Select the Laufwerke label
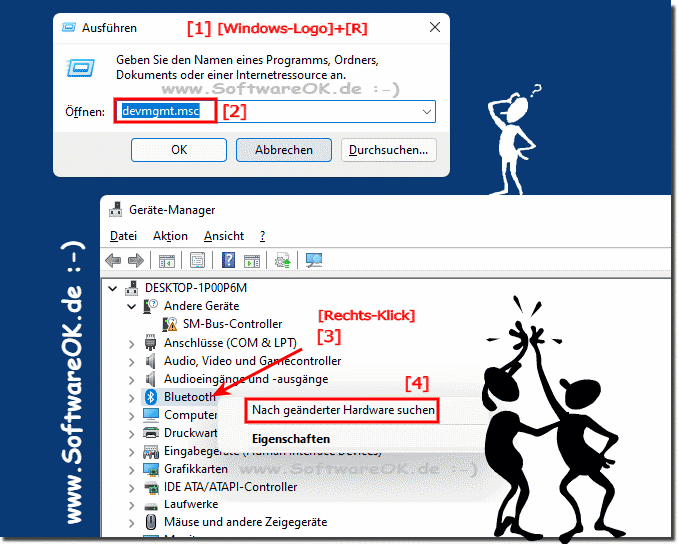This screenshot has width=678, height=544. (191, 504)
